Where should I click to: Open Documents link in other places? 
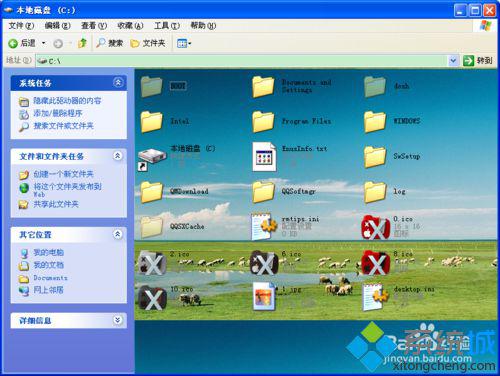pos(50,278)
